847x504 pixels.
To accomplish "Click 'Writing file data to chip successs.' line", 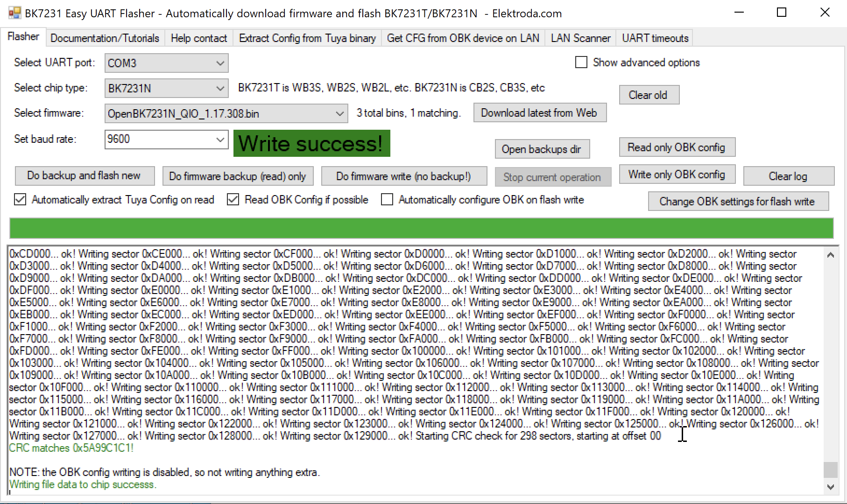I will click(x=83, y=484).
